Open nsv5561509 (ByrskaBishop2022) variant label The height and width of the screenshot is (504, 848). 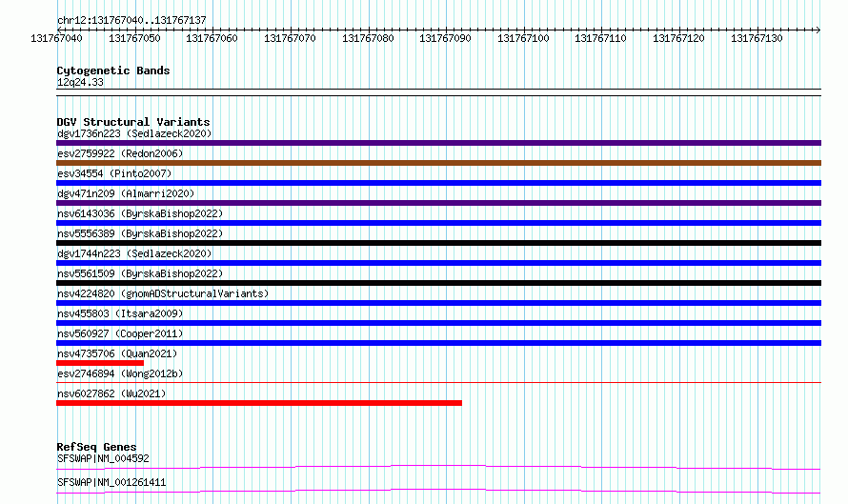click(140, 273)
